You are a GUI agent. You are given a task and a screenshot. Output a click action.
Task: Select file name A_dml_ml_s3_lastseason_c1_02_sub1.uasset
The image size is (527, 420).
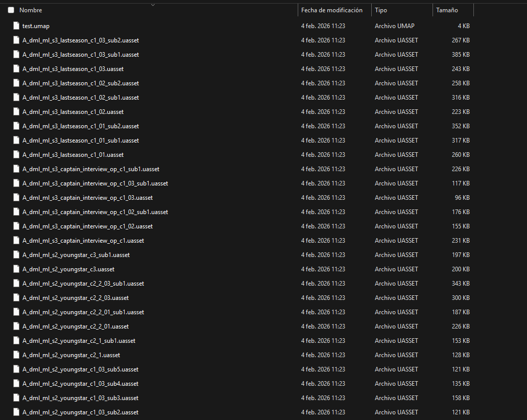click(81, 97)
